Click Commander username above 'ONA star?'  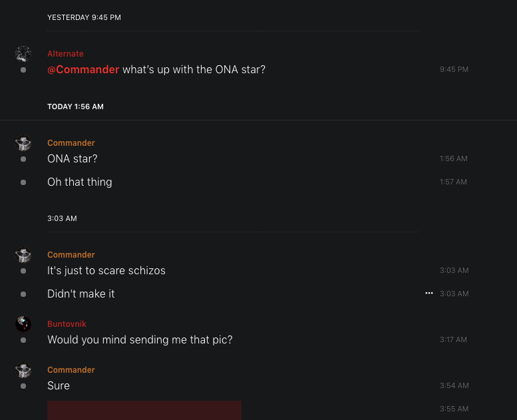pos(71,143)
